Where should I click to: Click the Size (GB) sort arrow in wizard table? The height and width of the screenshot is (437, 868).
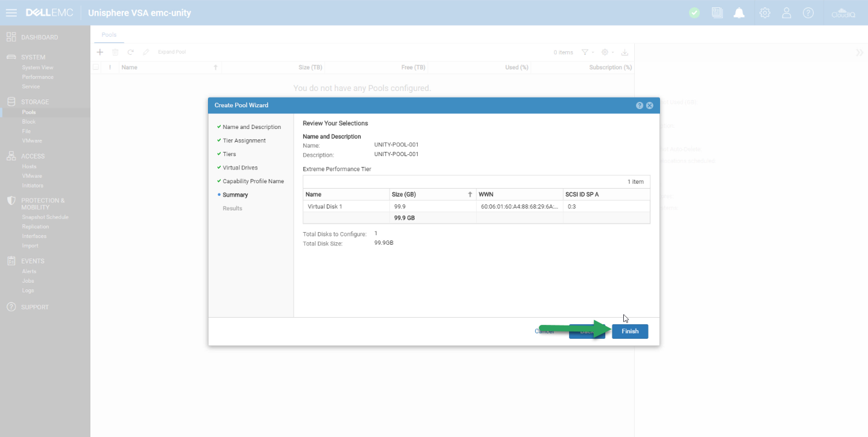pyautogui.click(x=470, y=195)
